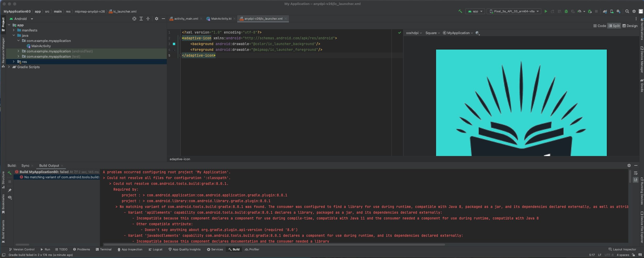This screenshot has height=258, width=644.
Task: Open the Pixel_3a_API_33 device dropdown
Action: (x=514, y=11)
